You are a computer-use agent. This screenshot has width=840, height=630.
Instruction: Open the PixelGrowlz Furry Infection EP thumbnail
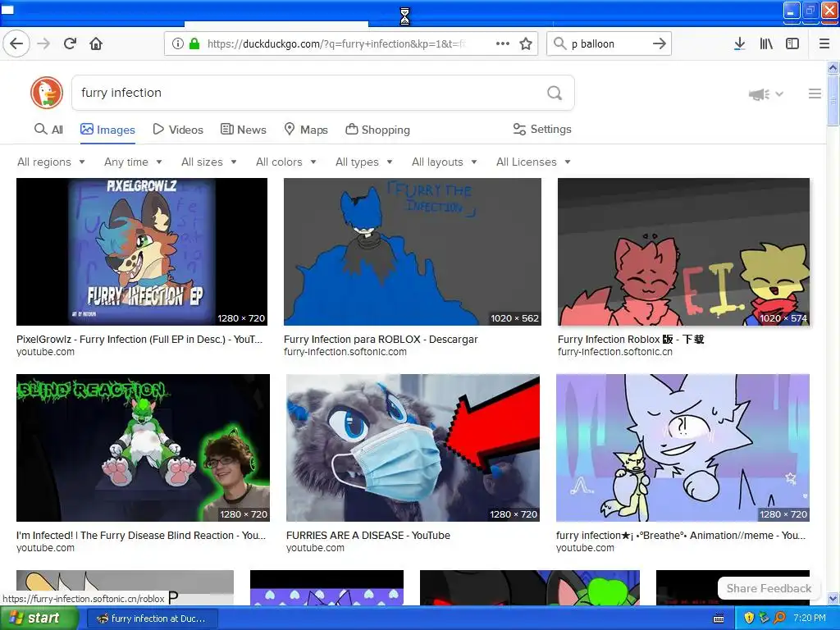(142, 252)
